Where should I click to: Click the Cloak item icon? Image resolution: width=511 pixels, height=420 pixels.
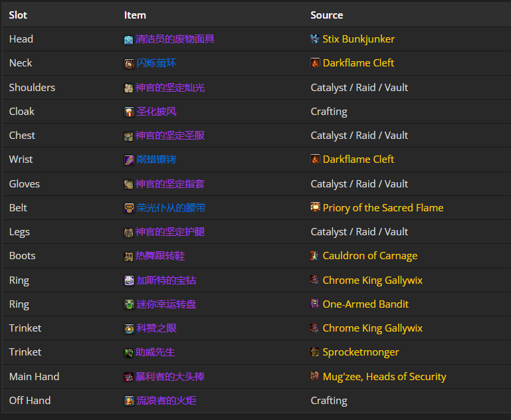click(x=129, y=112)
